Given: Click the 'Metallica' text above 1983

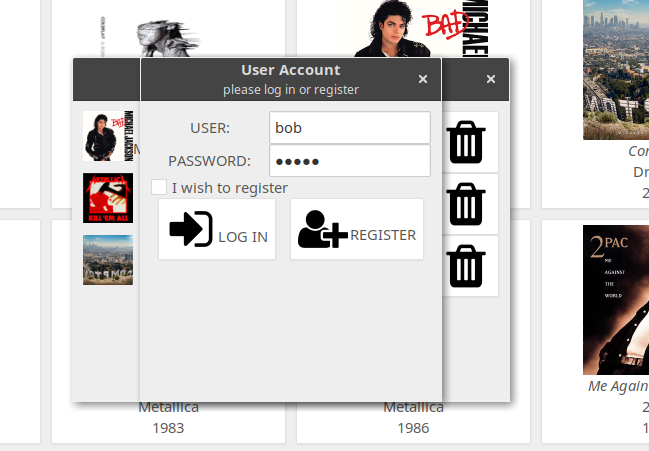Looking at the screenshot, I should click(x=168, y=407).
